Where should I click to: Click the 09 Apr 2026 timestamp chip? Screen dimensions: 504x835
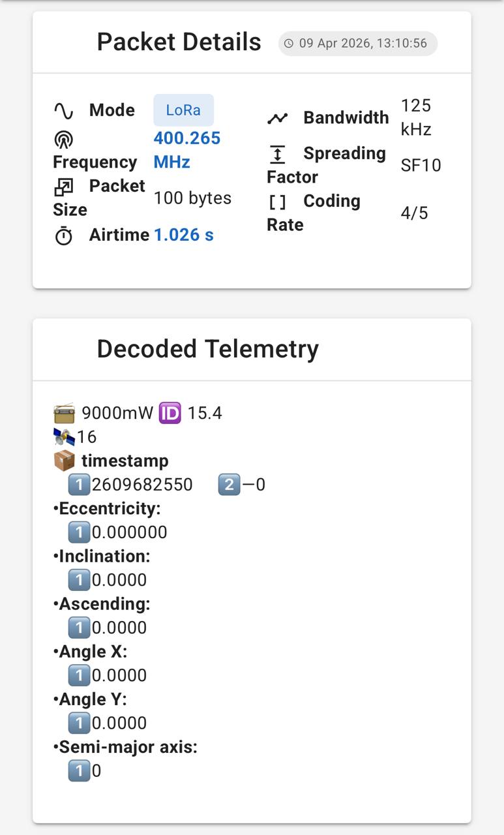[358, 44]
